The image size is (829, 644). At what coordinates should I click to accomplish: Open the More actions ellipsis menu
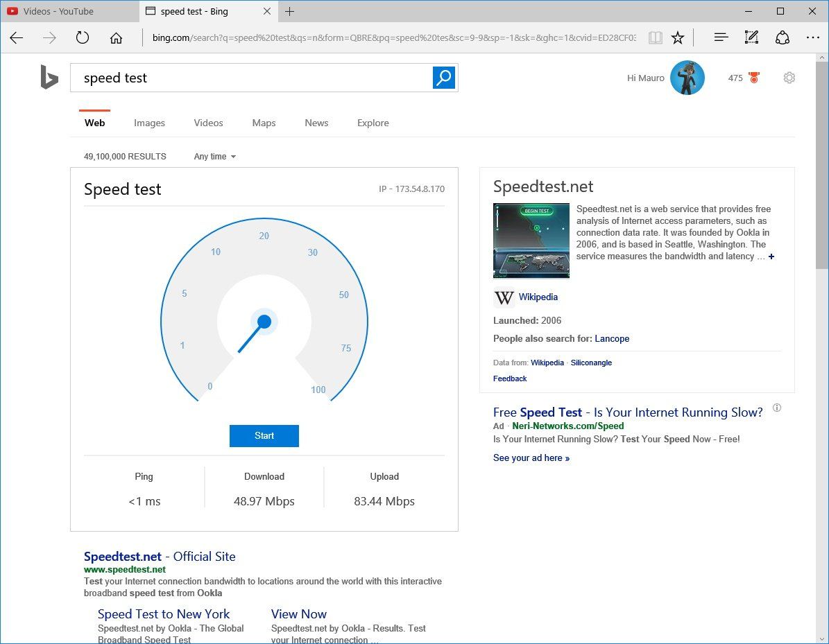812,37
